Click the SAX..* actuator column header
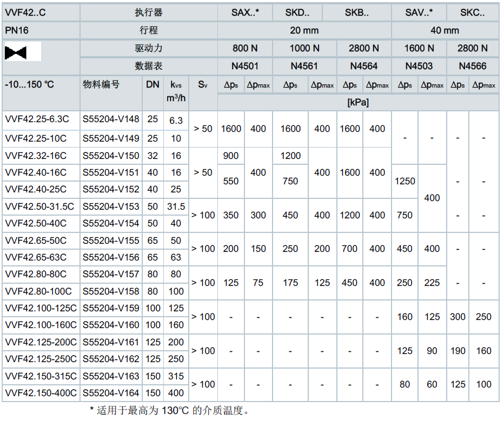Image resolution: width=504 pixels, height=421 pixels. (245, 13)
